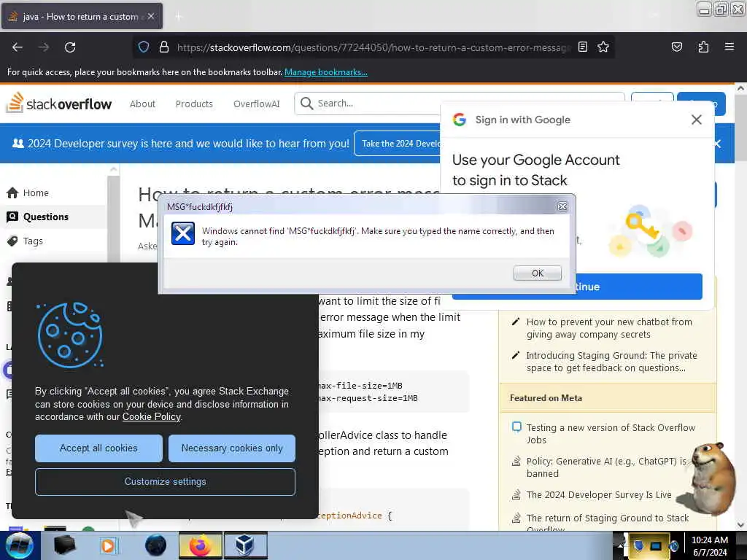Open Testing new Stack Overflow Jobs link
This screenshot has width=747, height=560.
point(611,434)
